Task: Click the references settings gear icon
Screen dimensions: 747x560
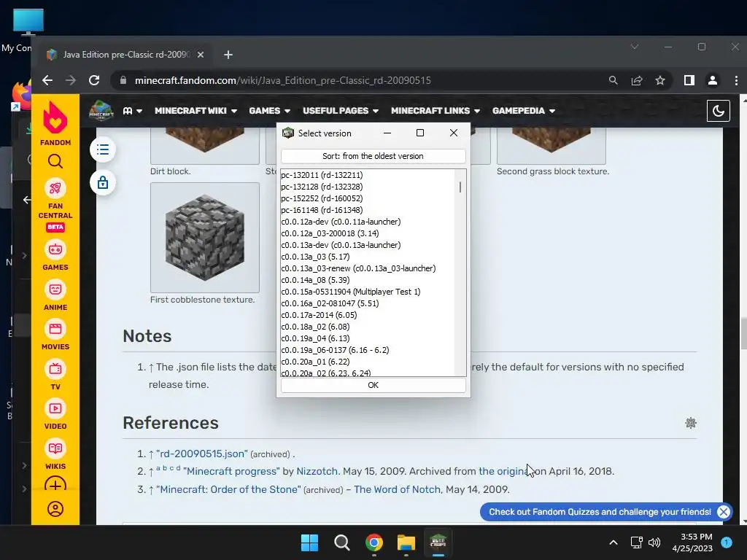Action: click(x=691, y=423)
